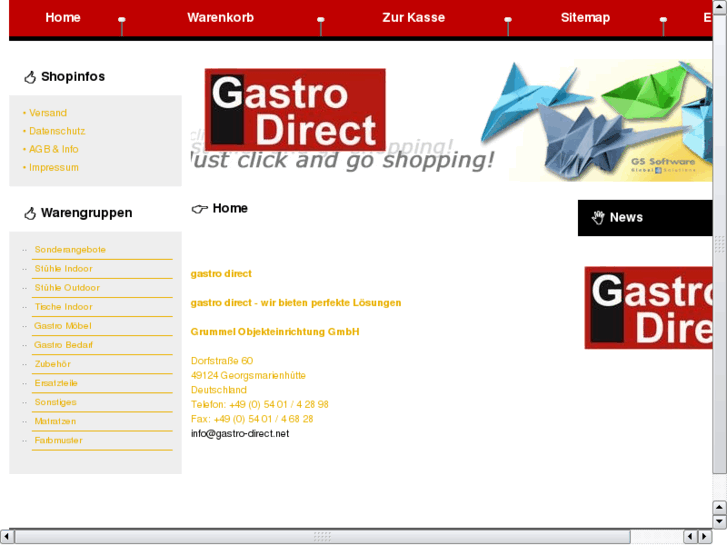Open the Gastro Bedarf category
Viewport: 727px width, 545px height.
coord(64,345)
